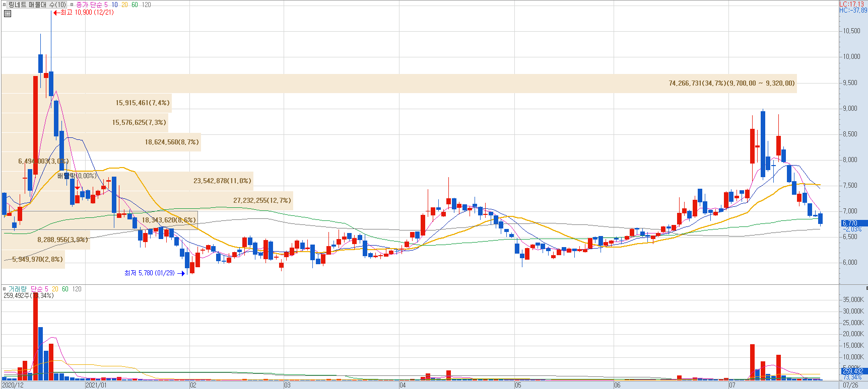Viewport: 868px width, 389px height.
Task: Click the 8,000 price axis label
Action: coord(850,160)
